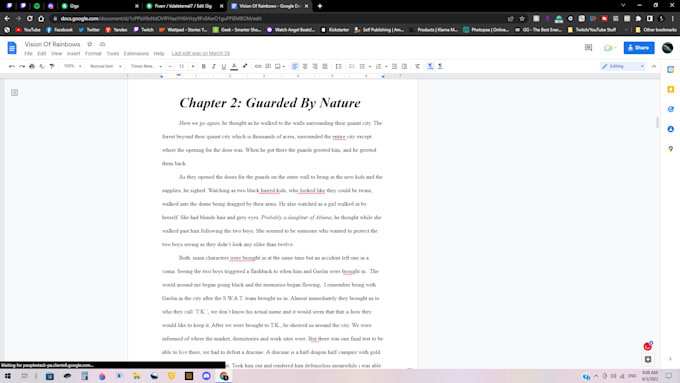Viewport: 680px width, 383px height.
Task: Set justified text alignment
Action: tap(325, 66)
